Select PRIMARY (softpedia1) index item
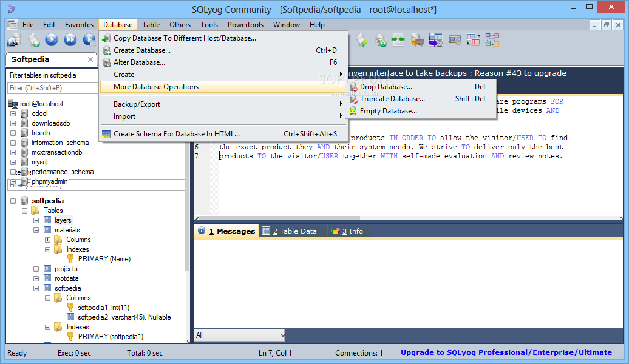The height and width of the screenshot is (364, 629). 110,337
